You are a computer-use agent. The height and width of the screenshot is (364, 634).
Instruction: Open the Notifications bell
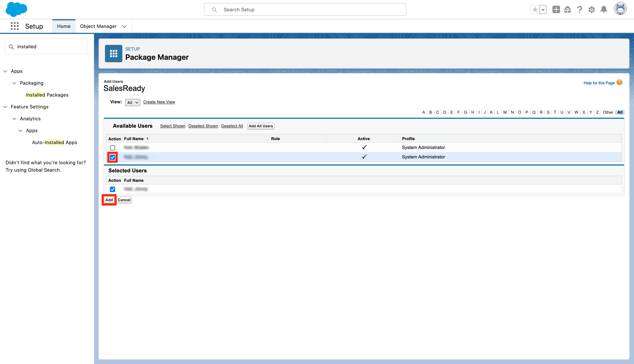click(x=604, y=10)
